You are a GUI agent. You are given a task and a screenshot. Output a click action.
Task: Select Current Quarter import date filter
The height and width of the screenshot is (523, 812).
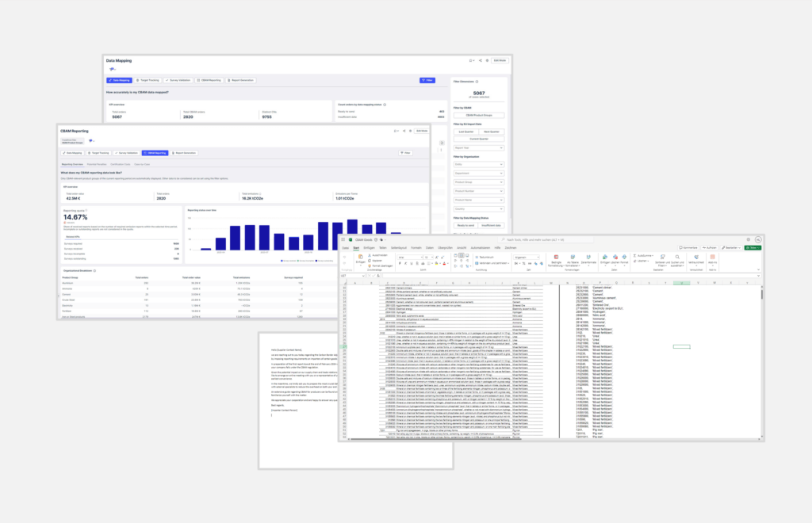(478, 139)
